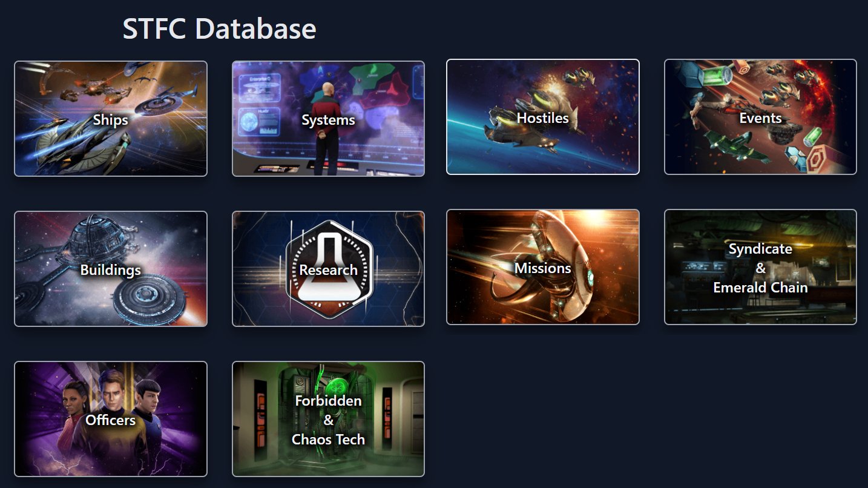Open the Ships category card

[x=111, y=119]
